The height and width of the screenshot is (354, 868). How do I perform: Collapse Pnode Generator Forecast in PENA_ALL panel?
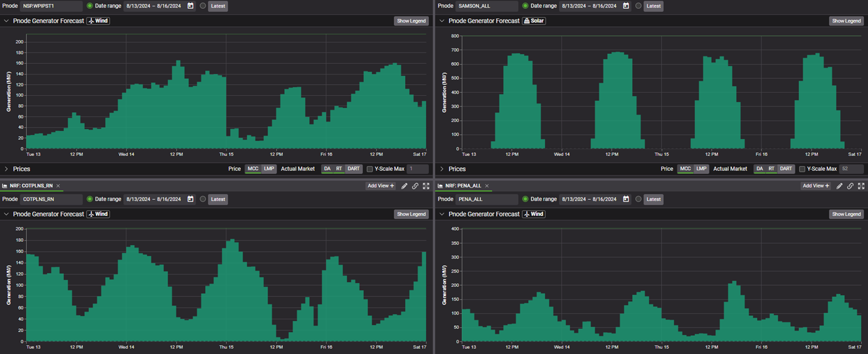pos(442,214)
